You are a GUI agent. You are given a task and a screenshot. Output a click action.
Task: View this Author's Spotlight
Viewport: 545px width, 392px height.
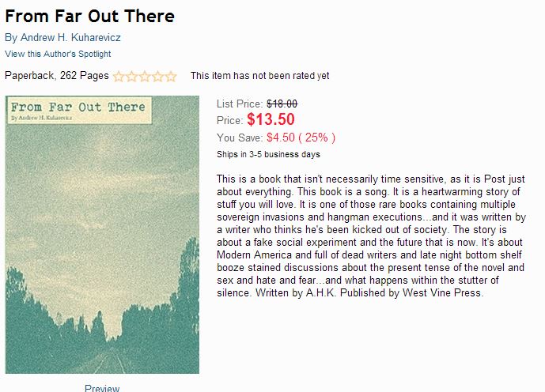click(58, 54)
